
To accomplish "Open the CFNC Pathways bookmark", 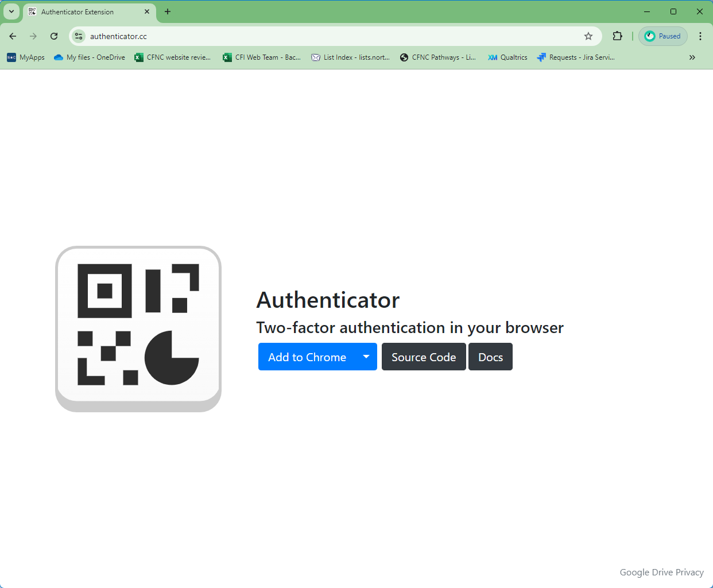I will [437, 57].
